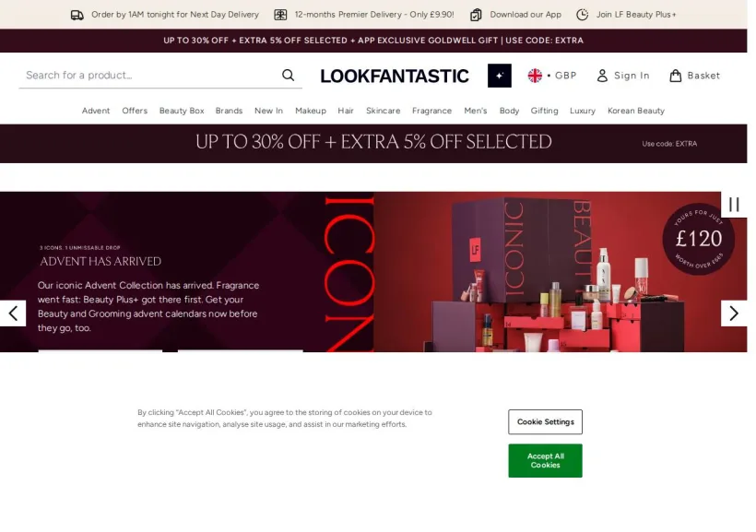Viewport: 756px width, 532px height.
Task: Click the Advent Has Arrived heading
Action: (100, 262)
